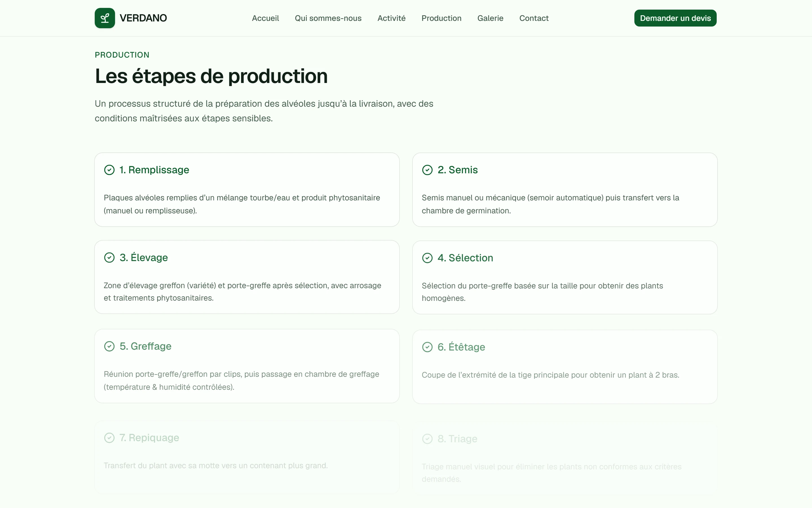Click the 'Les étapes de production' title
The width and height of the screenshot is (812, 508).
tap(211, 76)
